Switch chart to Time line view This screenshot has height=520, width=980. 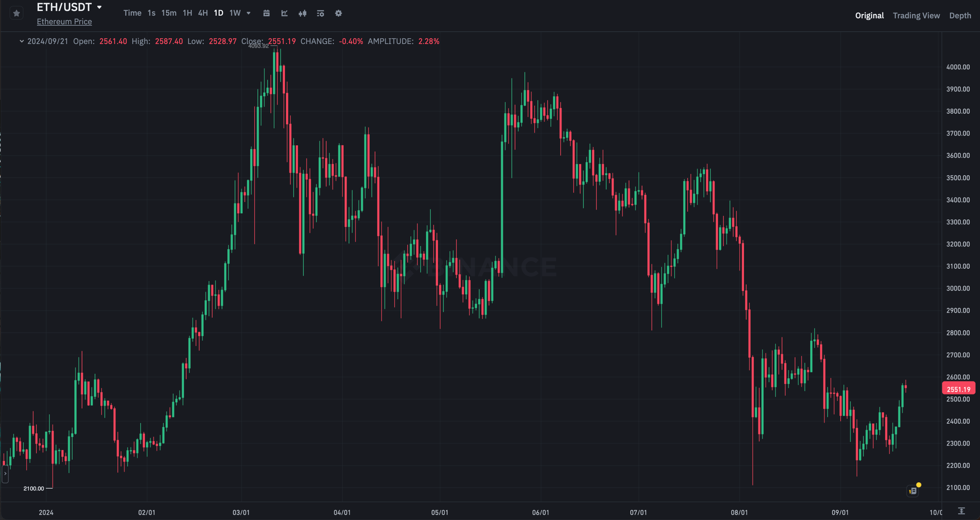tap(132, 13)
